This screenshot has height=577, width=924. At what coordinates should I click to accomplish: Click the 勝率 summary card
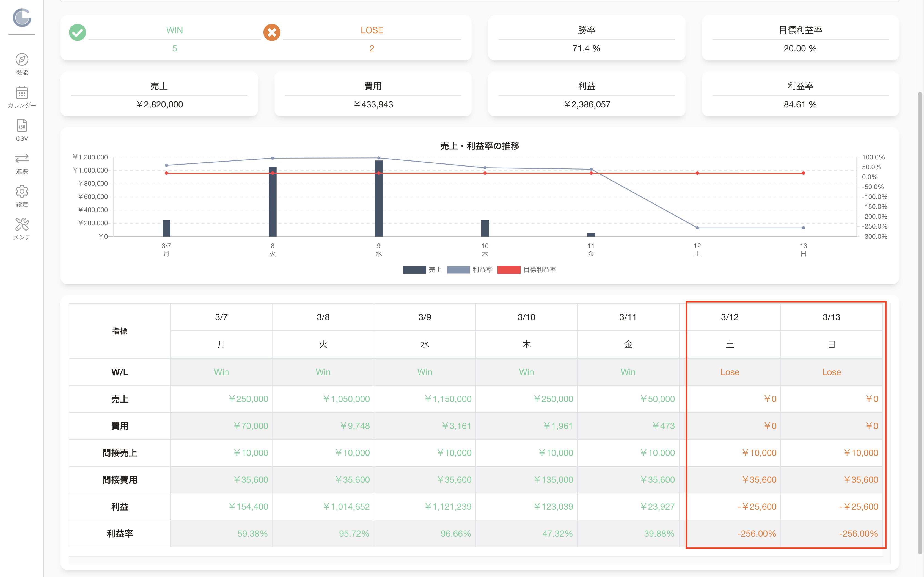point(587,38)
